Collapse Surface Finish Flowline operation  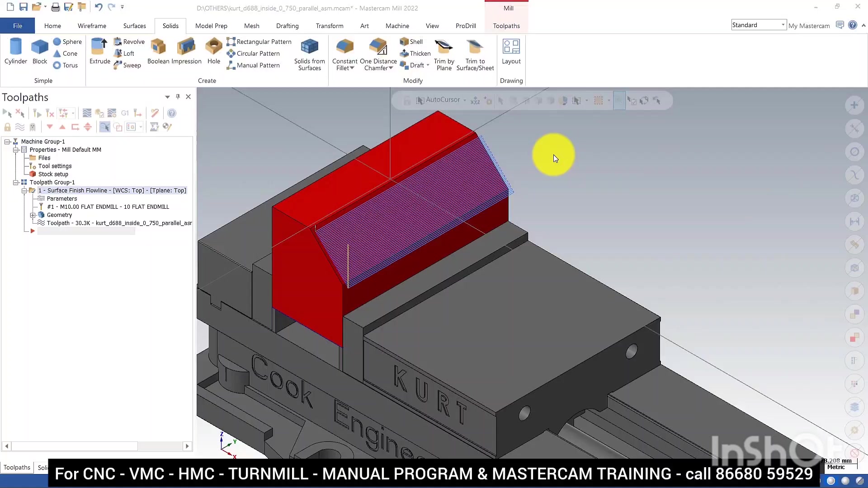tap(24, 191)
